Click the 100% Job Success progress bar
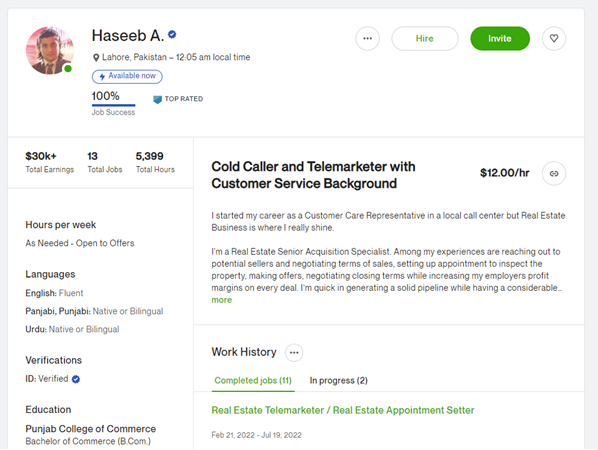The height and width of the screenshot is (450, 598). click(113, 105)
